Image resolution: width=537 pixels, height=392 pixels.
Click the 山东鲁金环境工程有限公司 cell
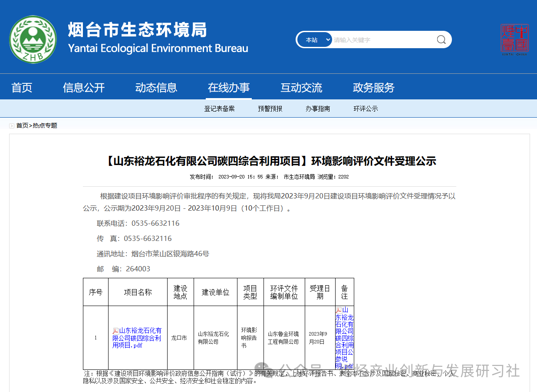tap(283, 338)
